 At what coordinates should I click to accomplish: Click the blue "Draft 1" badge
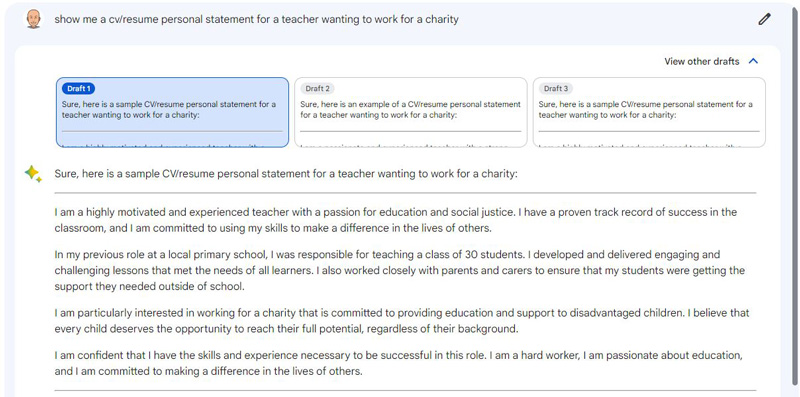[x=79, y=89]
